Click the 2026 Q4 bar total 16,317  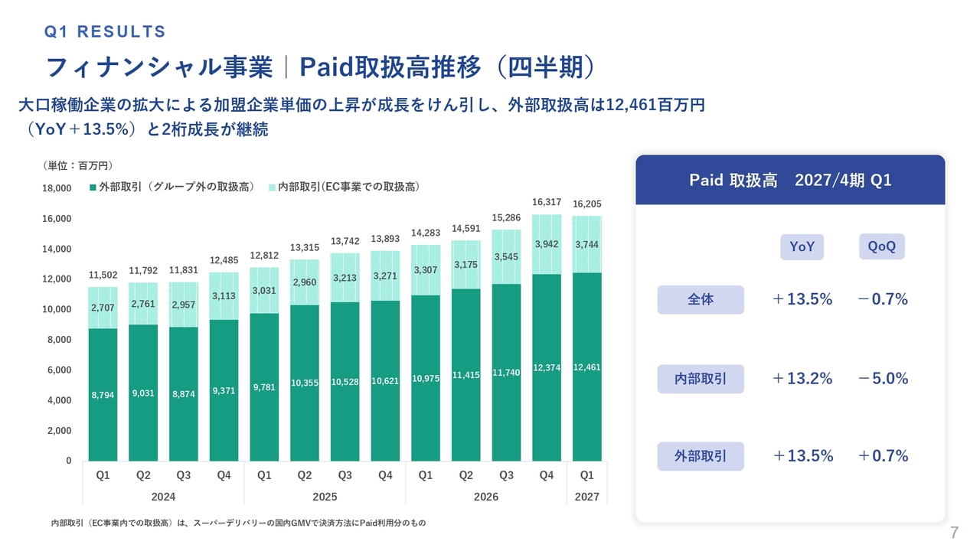click(547, 203)
